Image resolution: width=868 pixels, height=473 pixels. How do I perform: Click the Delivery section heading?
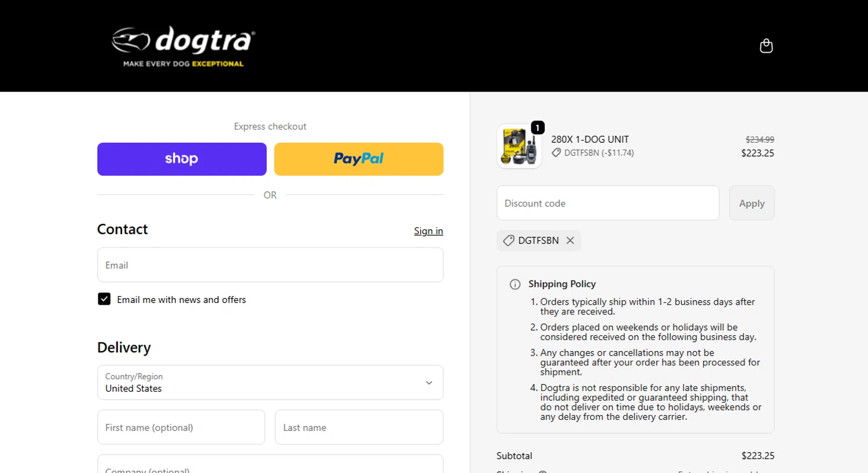click(x=124, y=348)
